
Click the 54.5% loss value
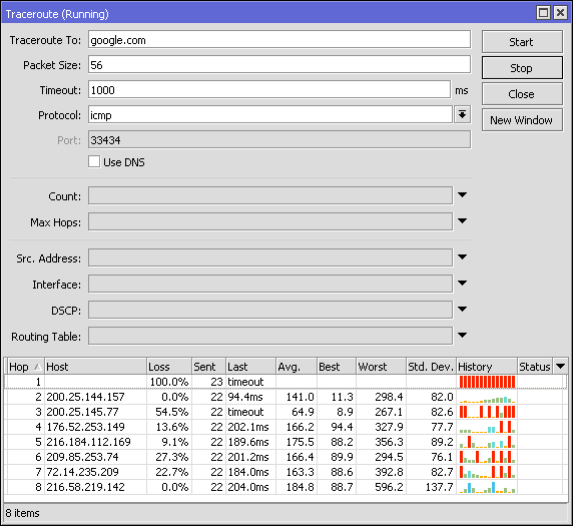click(x=172, y=412)
